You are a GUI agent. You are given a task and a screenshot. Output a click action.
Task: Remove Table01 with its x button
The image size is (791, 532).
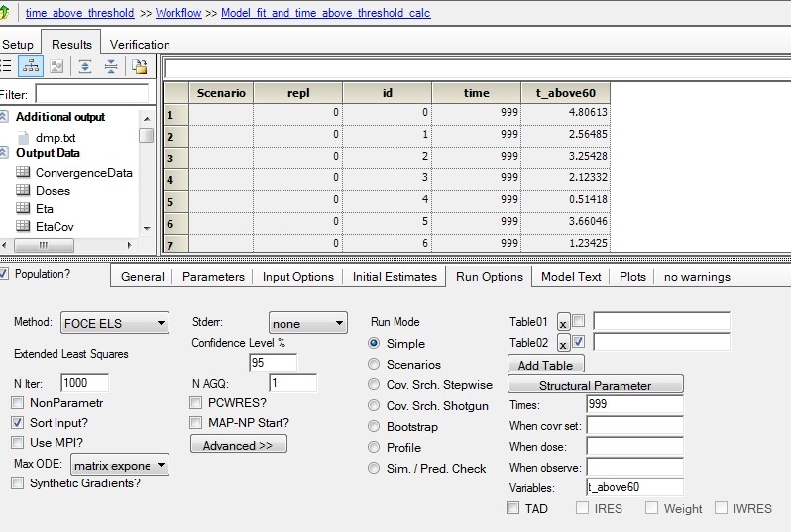(x=563, y=323)
